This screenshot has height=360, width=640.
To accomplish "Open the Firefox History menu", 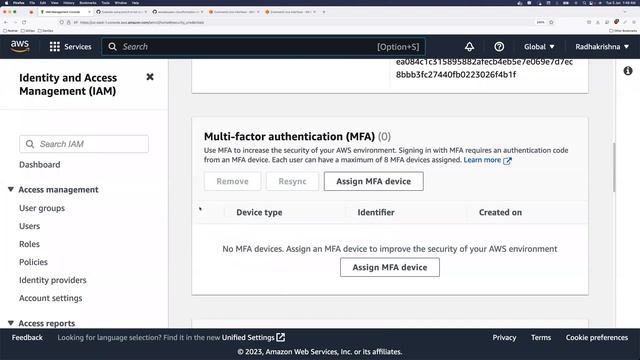I will pos(69,2).
